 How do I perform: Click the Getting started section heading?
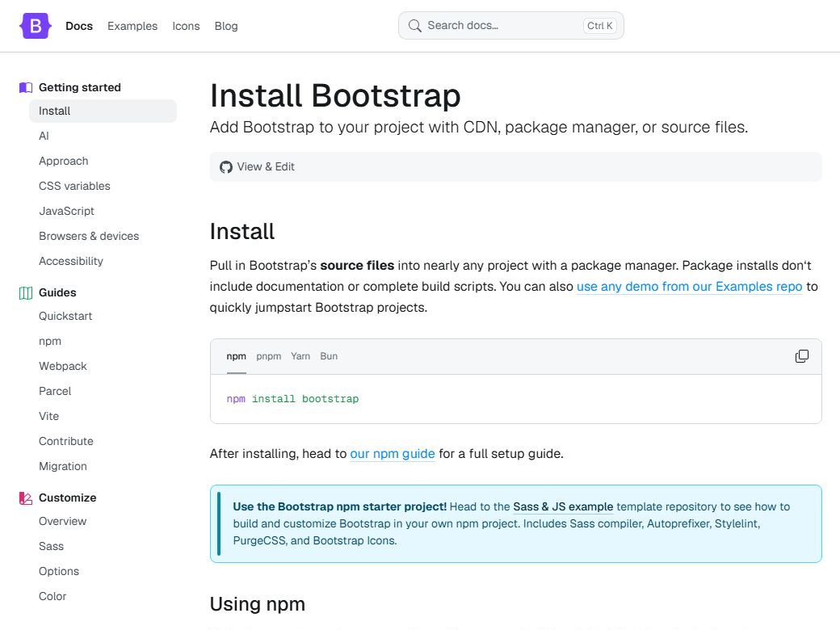(x=80, y=87)
